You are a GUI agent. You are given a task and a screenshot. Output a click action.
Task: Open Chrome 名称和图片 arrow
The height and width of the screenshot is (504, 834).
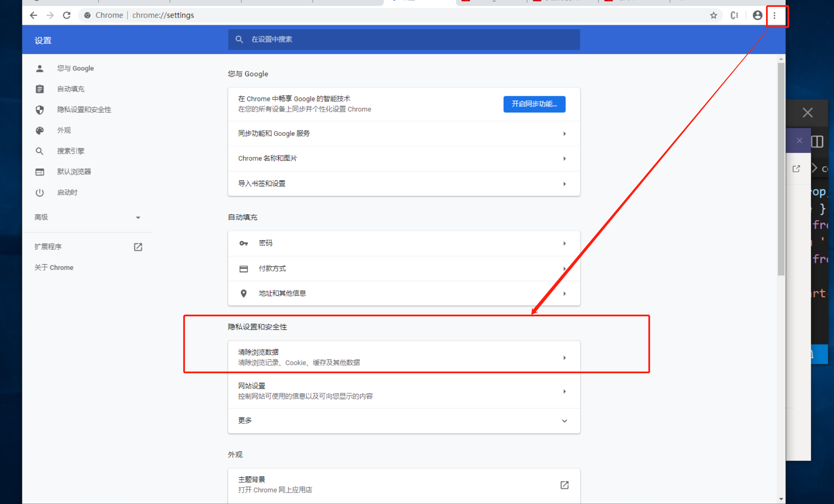(565, 159)
